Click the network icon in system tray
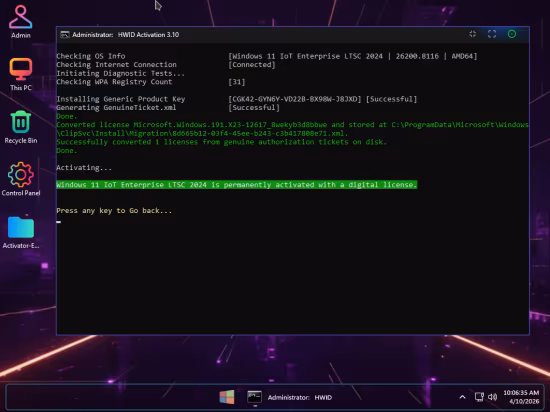The width and height of the screenshot is (550, 412). pos(479,397)
